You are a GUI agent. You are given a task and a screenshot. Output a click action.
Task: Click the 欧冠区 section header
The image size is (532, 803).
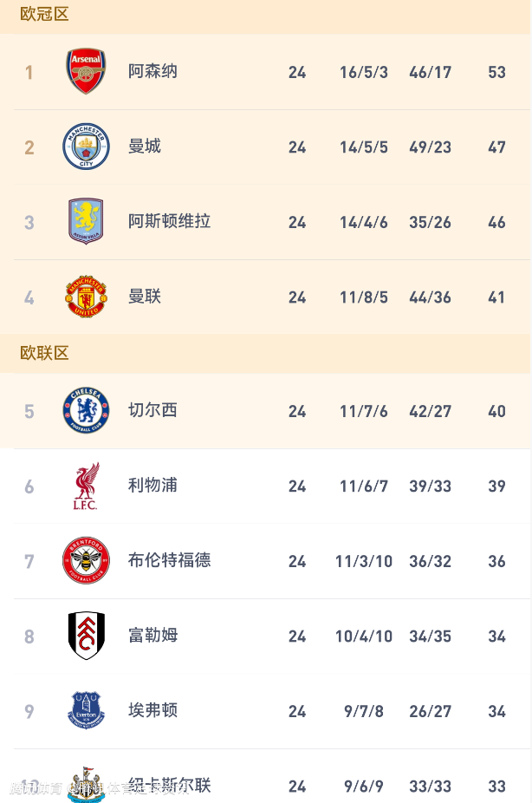pyautogui.click(x=44, y=15)
